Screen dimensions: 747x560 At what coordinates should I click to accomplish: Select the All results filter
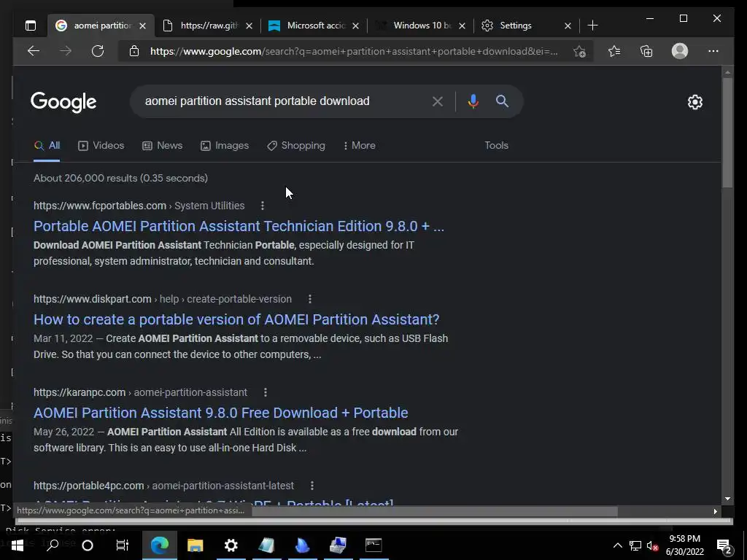(x=47, y=146)
